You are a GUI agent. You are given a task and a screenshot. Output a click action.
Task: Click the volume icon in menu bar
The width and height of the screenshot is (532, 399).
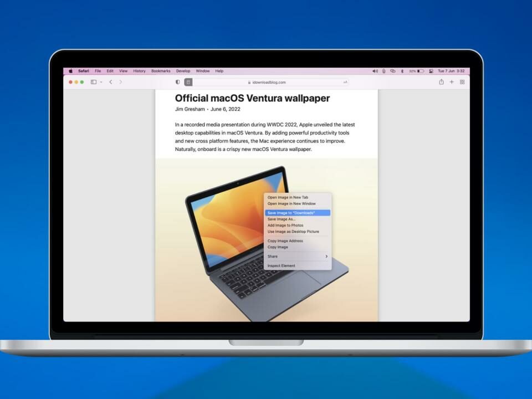coord(375,71)
